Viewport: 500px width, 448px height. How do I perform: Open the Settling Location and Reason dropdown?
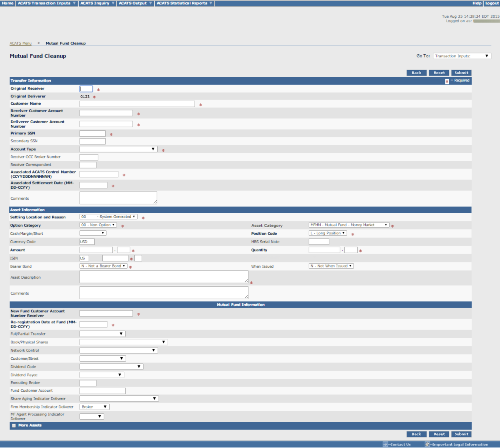tap(108, 217)
